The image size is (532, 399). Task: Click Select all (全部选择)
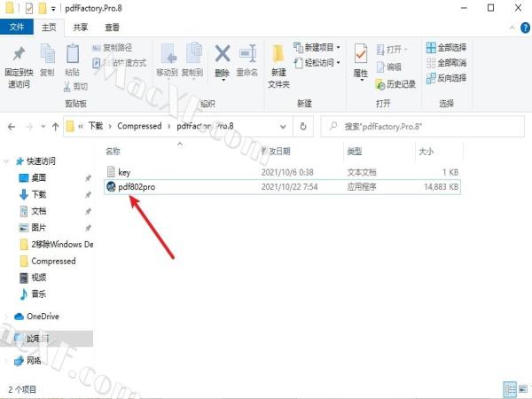tap(447, 48)
